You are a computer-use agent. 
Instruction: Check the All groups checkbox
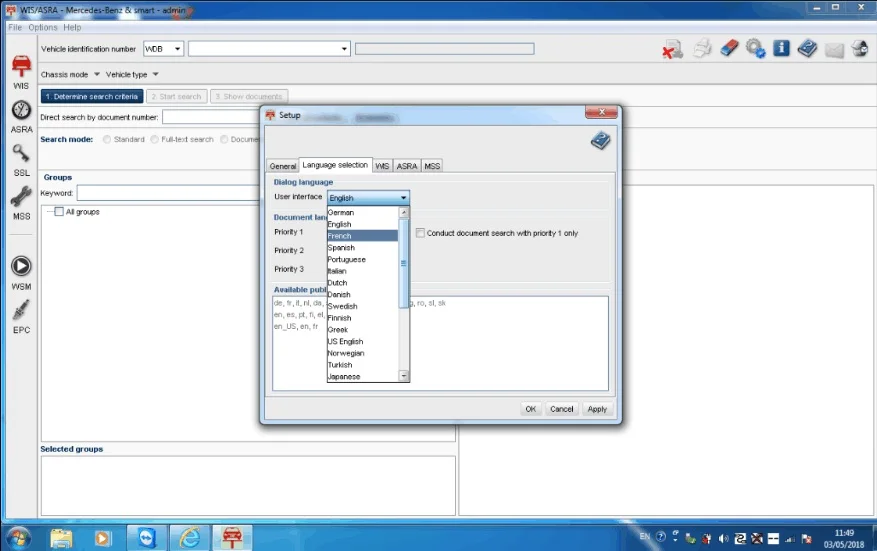point(59,211)
